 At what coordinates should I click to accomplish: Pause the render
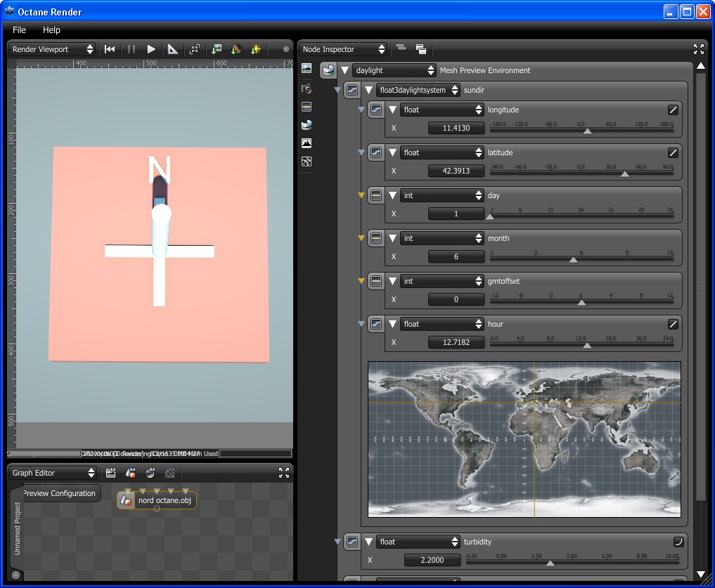(131, 49)
